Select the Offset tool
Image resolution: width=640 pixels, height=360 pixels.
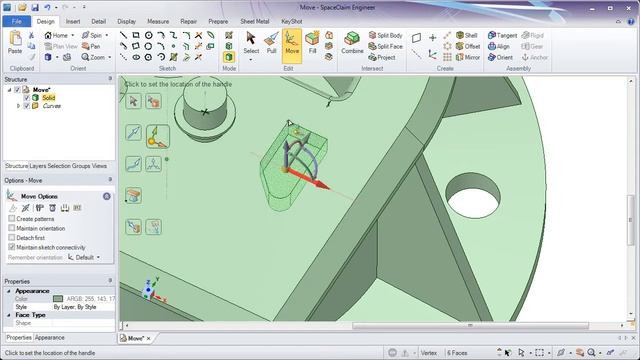click(x=468, y=47)
